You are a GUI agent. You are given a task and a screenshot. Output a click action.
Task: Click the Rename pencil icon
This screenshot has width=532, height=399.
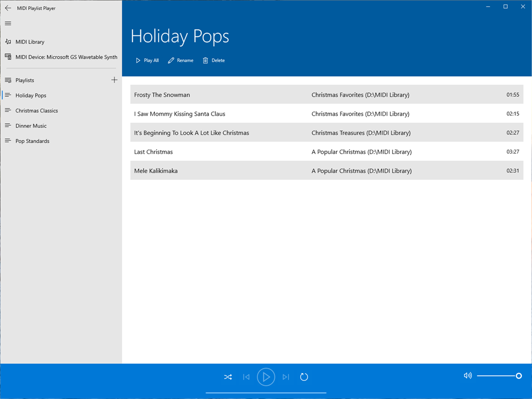click(x=171, y=60)
